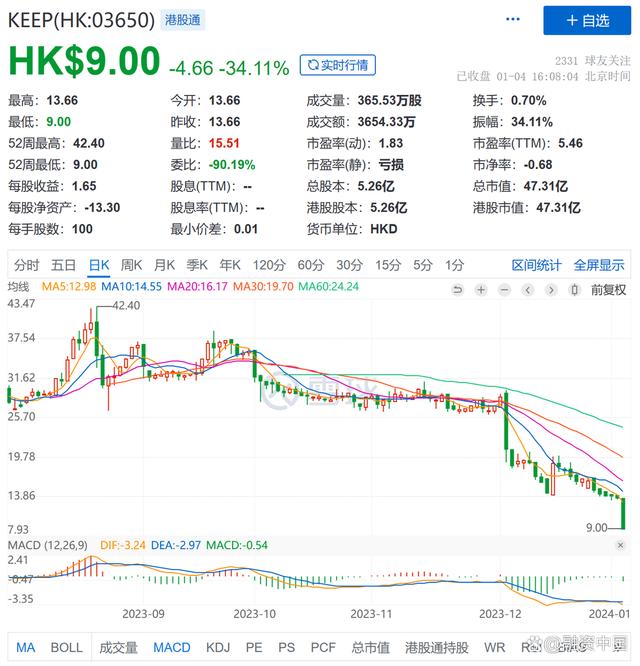The image size is (640, 666).
Task: Click the DIF:-3.24 value
Action: pos(122,545)
